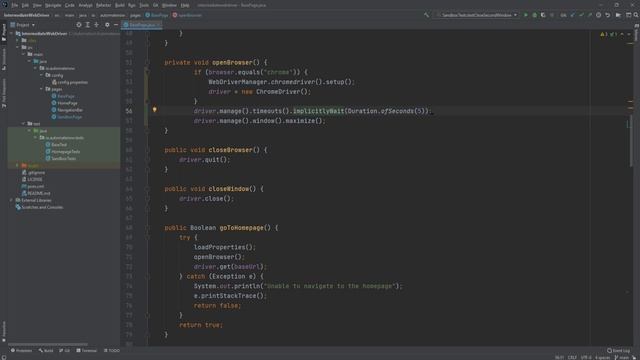Select HomePage class in project tree

pyautogui.click(x=64, y=103)
